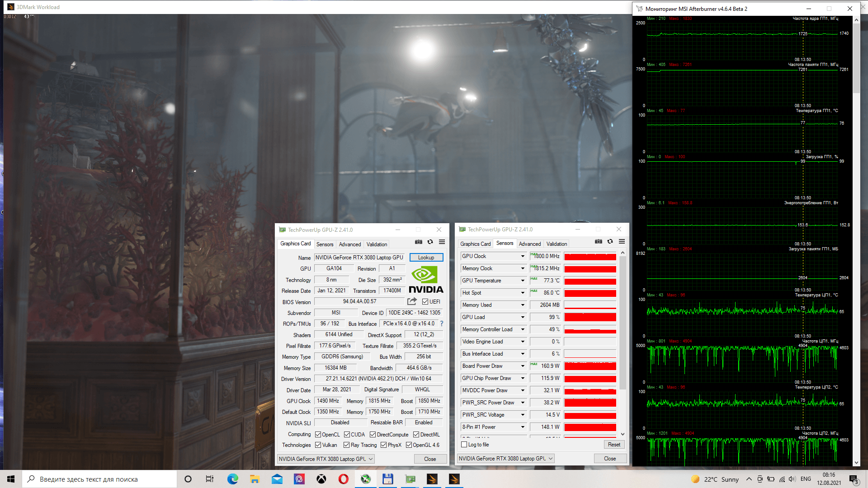Click the Windows search text field

(99, 479)
